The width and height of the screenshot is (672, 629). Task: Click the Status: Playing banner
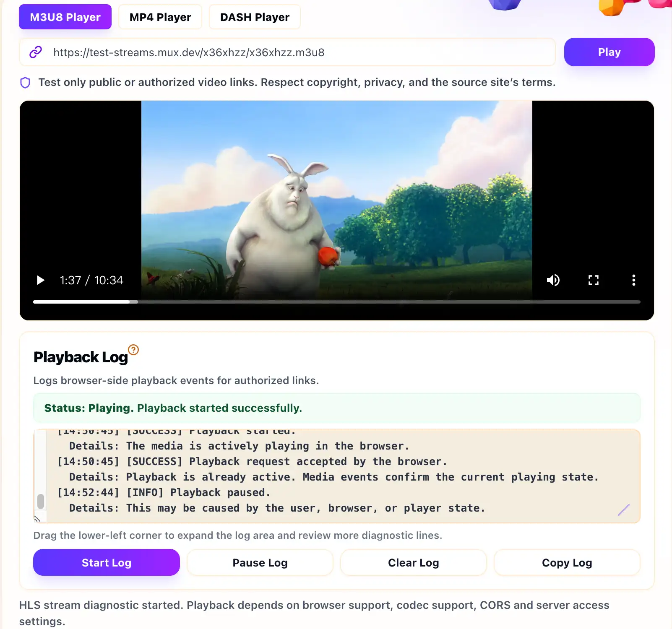coord(336,408)
